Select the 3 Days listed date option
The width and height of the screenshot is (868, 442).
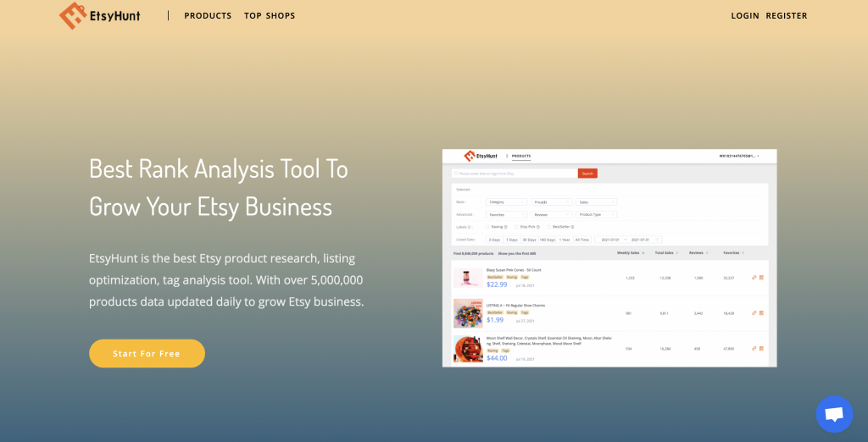coord(494,240)
